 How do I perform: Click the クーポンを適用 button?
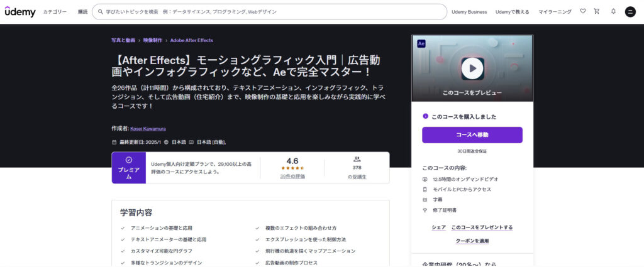(x=472, y=241)
